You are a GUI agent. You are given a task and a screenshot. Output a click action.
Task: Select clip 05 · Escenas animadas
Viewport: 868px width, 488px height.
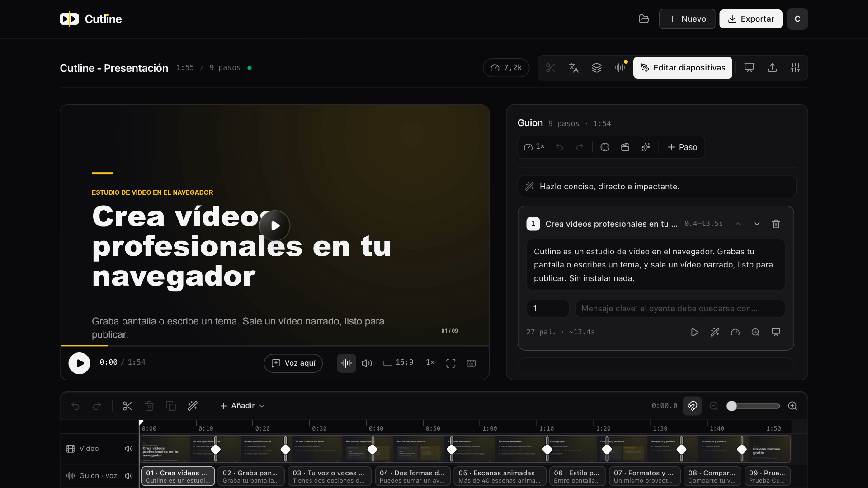pos(500,476)
